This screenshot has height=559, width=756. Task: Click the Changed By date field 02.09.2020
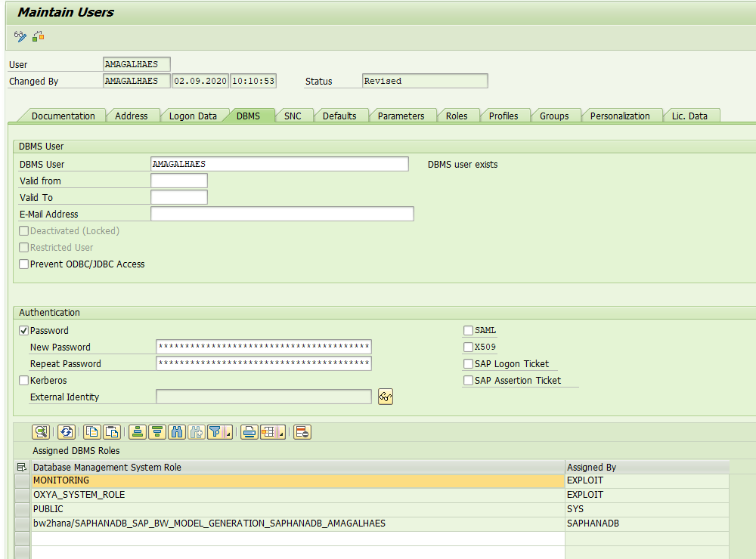click(200, 81)
